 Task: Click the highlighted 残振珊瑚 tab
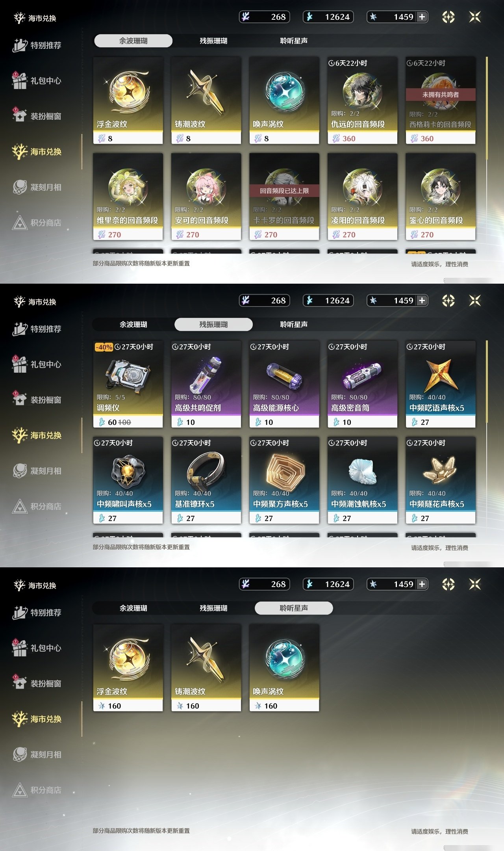pyautogui.click(x=213, y=324)
